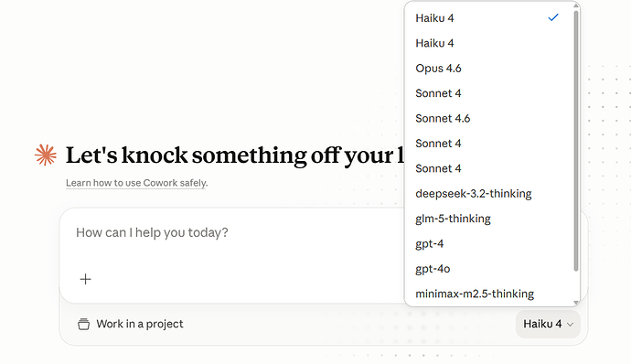The image size is (631, 364).
Task: Click the blue checkmark beside Haiku 4
Action: coord(553,17)
